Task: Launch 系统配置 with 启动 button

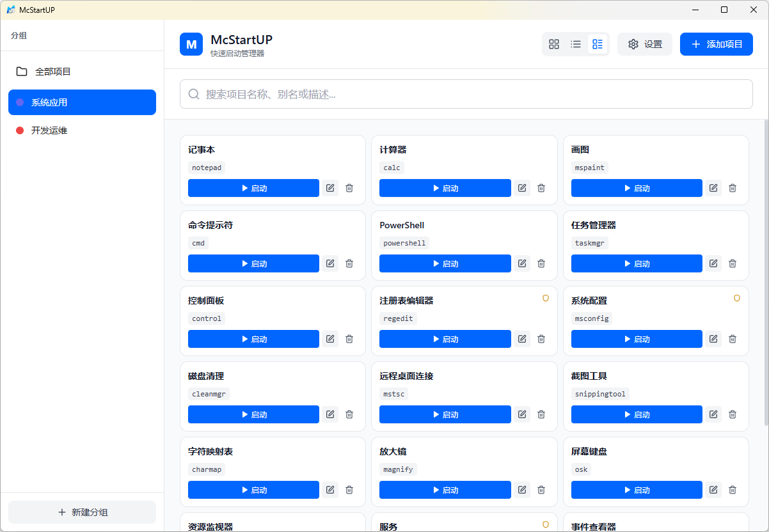Action: (637, 339)
